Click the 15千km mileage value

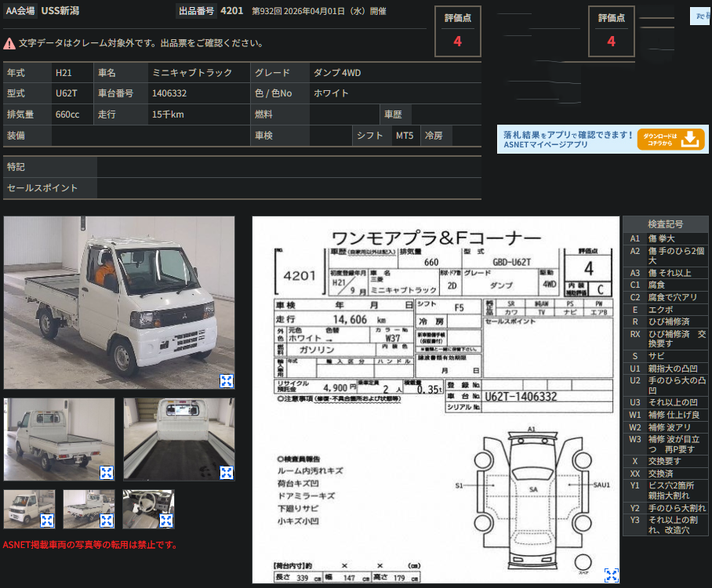(x=168, y=114)
